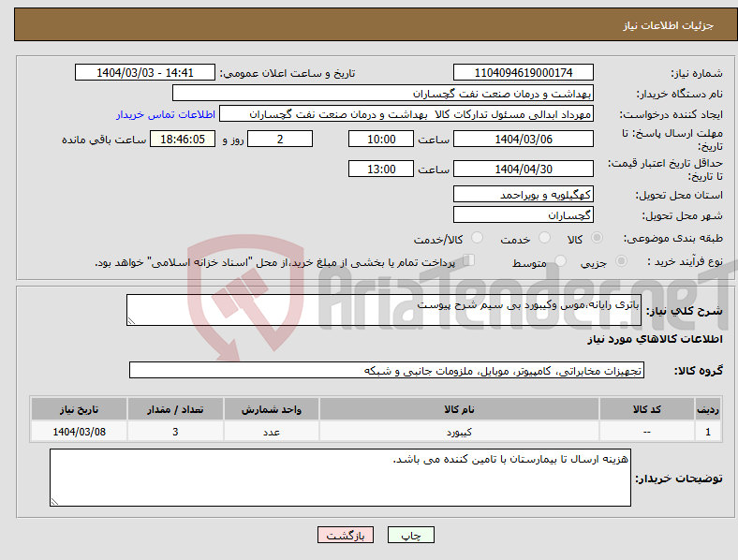738x560 pixels.
Task: Click the remaining time countdown 18:46:05
Action: coord(183,139)
